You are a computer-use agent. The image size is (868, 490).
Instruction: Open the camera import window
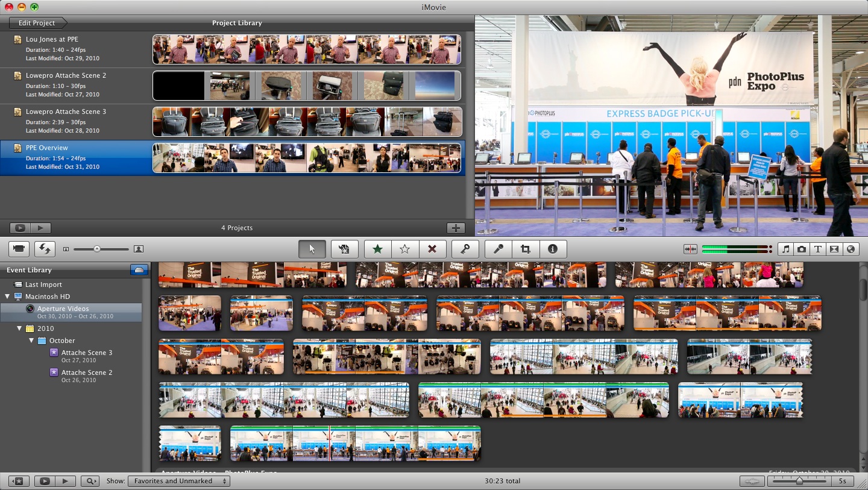[x=20, y=248]
